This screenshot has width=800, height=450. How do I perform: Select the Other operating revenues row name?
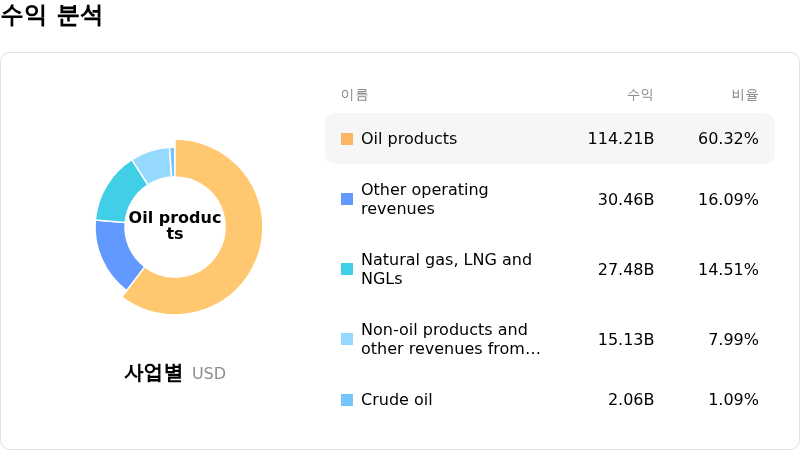(x=424, y=199)
